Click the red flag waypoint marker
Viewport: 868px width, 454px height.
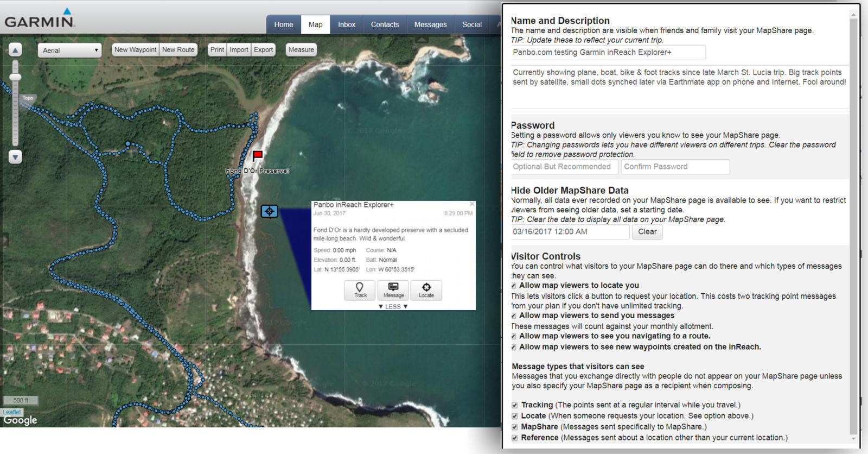pos(258,156)
